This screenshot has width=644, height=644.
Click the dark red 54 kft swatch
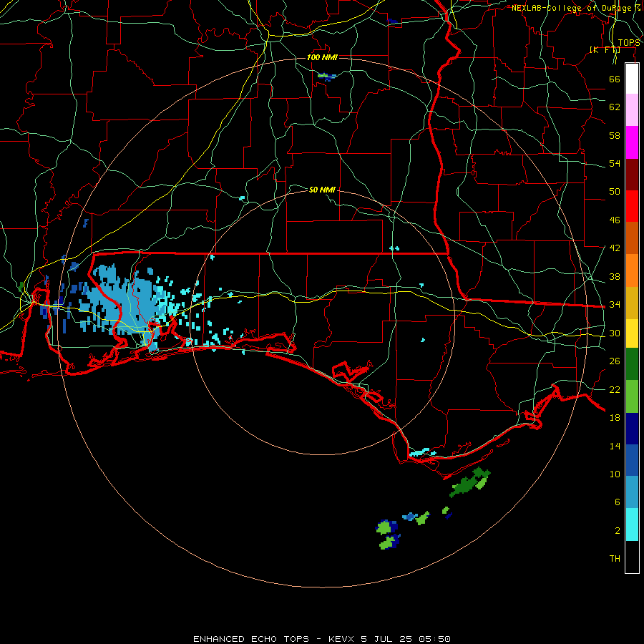tap(632, 174)
